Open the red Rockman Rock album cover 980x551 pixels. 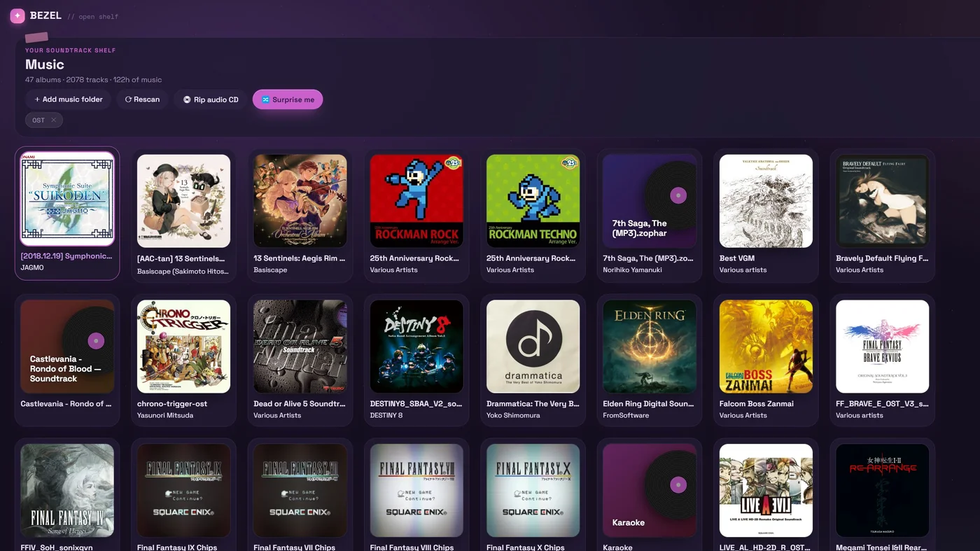(x=416, y=201)
